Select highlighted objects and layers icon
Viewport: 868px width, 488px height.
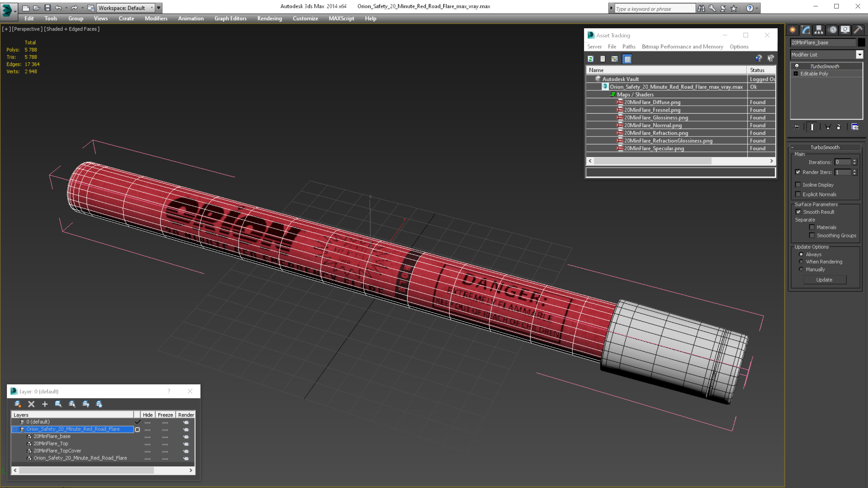tap(58, 404)
